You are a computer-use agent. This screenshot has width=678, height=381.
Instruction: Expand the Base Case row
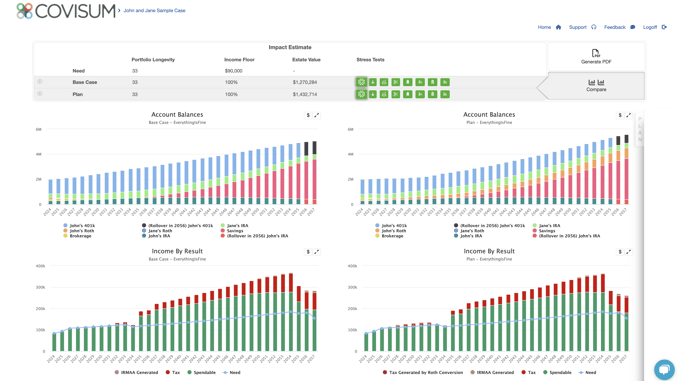[x=39, y=82]
